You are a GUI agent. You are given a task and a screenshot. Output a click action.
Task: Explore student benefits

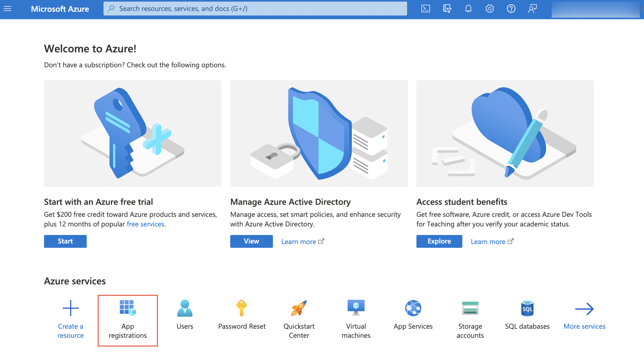pyautogui.click(x=439, y=241)
